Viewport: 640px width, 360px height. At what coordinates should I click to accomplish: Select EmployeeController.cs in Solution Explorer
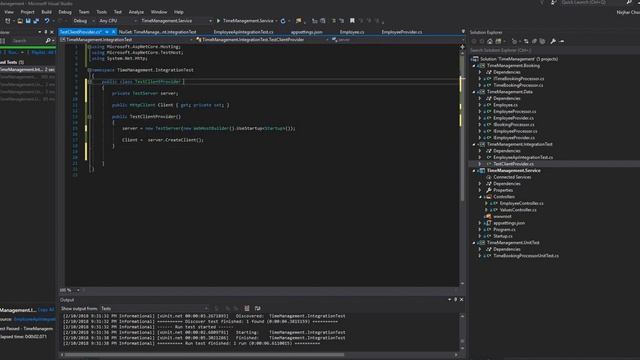click(522, 203)
